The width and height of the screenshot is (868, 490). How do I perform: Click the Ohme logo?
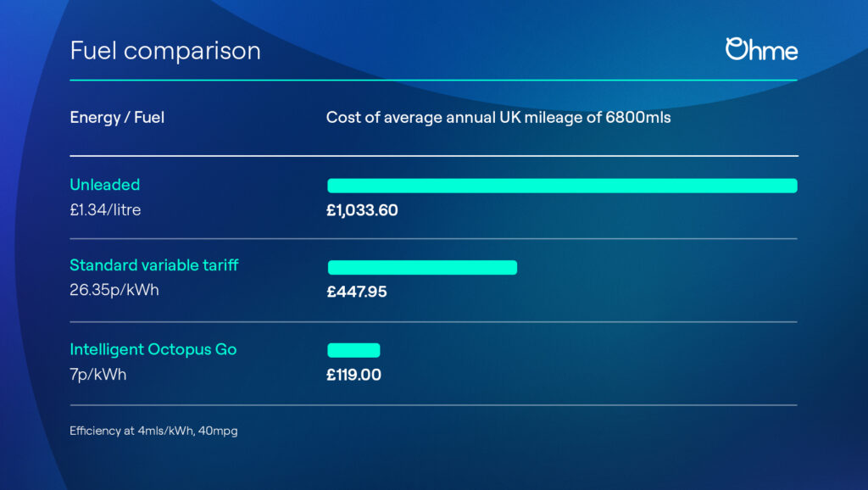coord(761,49)
